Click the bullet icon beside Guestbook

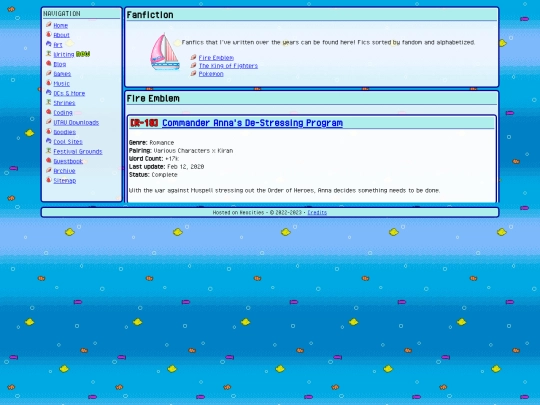click(49, 160)
